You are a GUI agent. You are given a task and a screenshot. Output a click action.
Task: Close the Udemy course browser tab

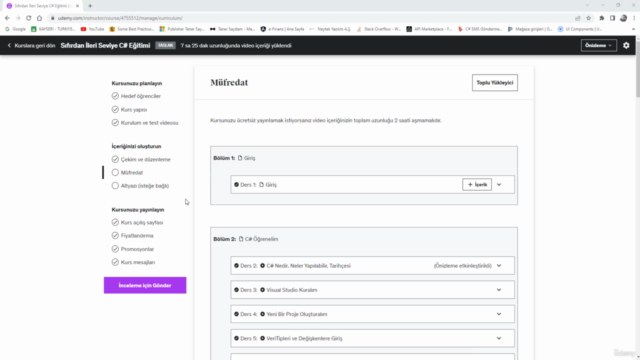tap(78, 6)
